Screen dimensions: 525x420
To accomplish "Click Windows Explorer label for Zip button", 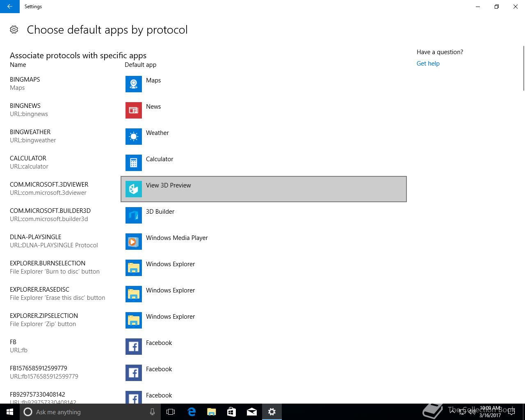I will point(170,317).
